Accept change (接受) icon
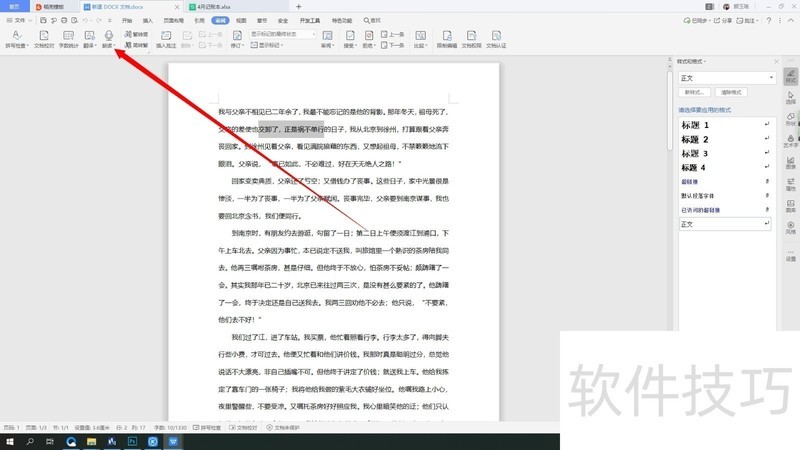The image size is (800, 450). [350, 36]
